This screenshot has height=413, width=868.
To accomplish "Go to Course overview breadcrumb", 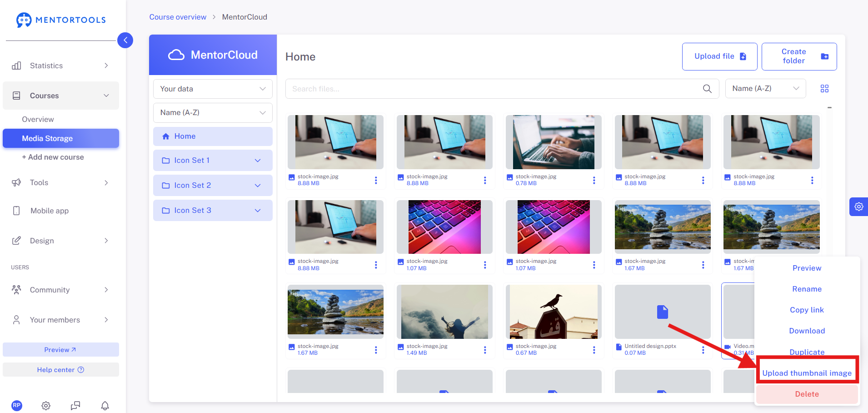I will (178, 17).
